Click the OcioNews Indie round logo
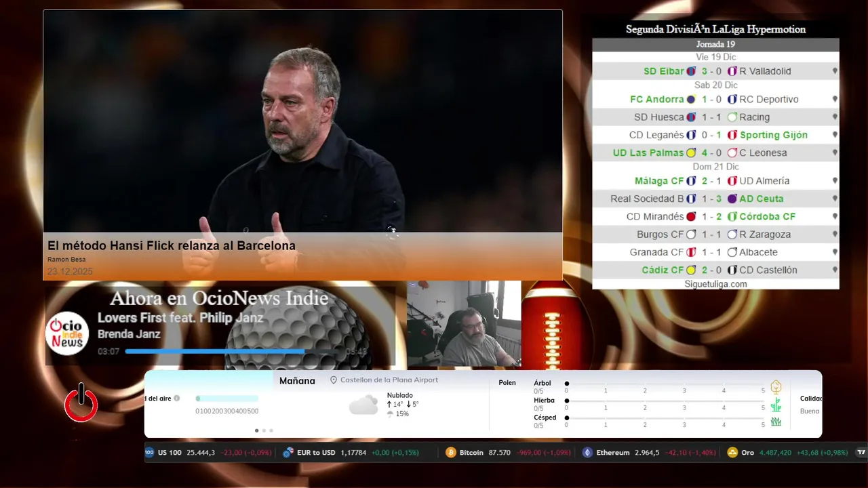The image size is (868, 488). [67, 333]
